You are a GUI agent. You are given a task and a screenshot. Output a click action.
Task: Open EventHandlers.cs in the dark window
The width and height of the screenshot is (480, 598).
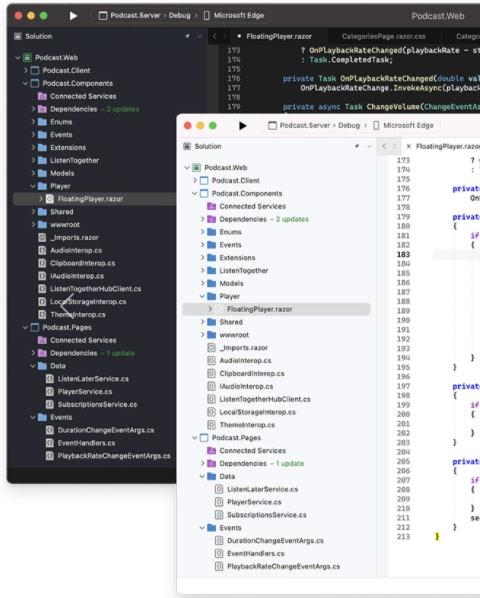(86, 443)
